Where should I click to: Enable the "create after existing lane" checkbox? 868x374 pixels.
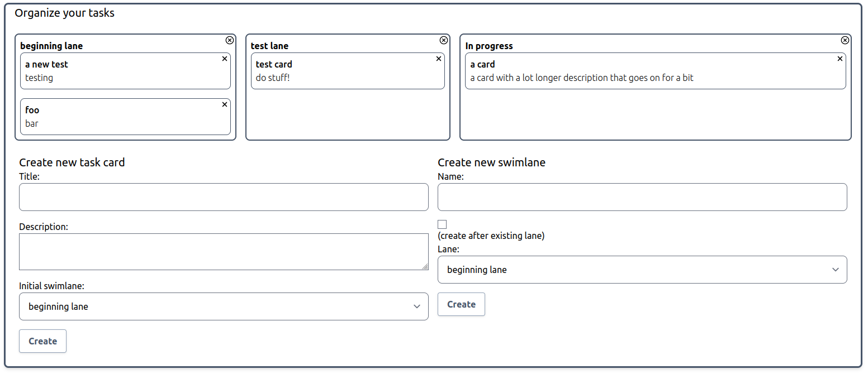(x=442, y=224)
